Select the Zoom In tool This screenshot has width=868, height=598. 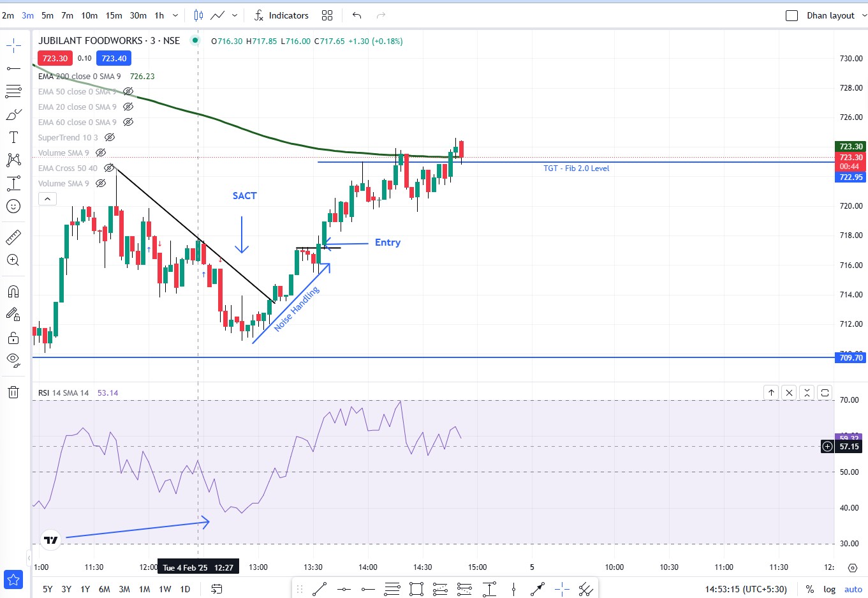(13, 260)
